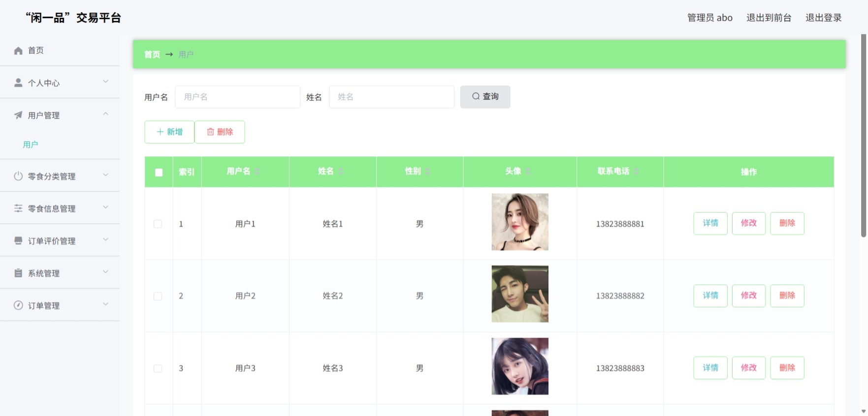Open 详情 for 用户3
This screenshot has height=416, width=868.
point(710,368)
